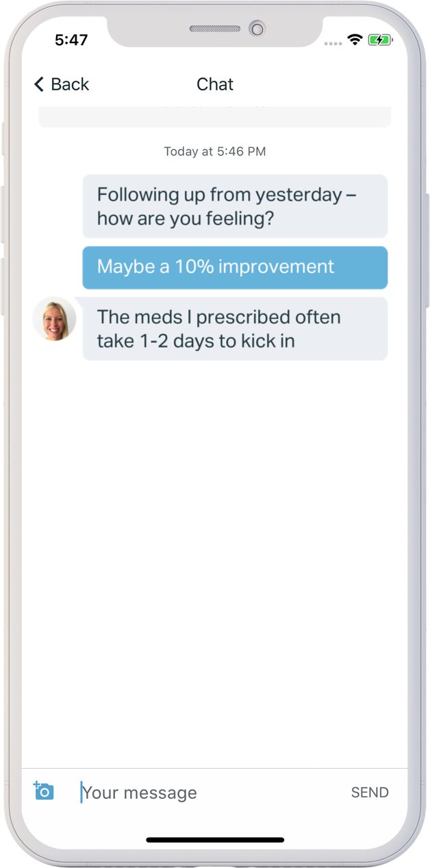
Task: Select the 'meds I prescribed' message bubble
Action: [x=235, y=329]
